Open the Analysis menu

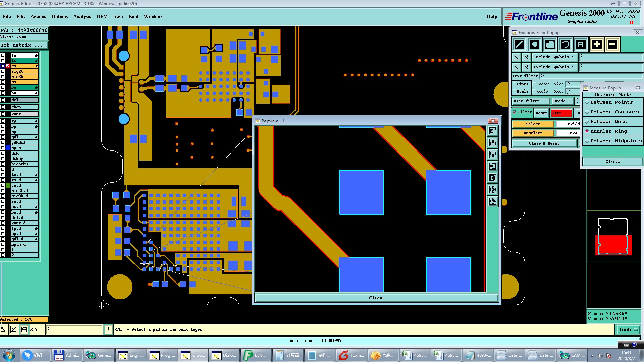[x=82, y=16]
